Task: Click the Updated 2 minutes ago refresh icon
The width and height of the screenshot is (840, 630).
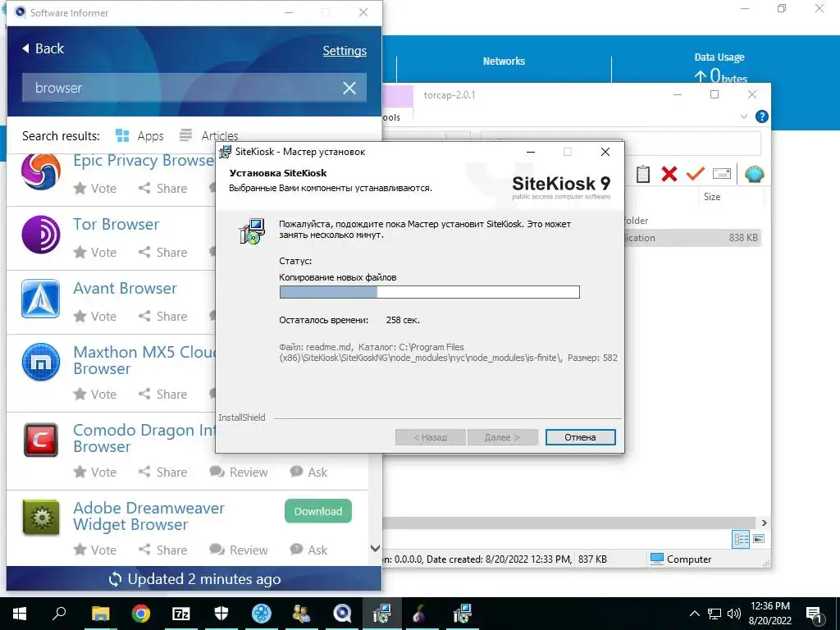Action: coord(115,580)
